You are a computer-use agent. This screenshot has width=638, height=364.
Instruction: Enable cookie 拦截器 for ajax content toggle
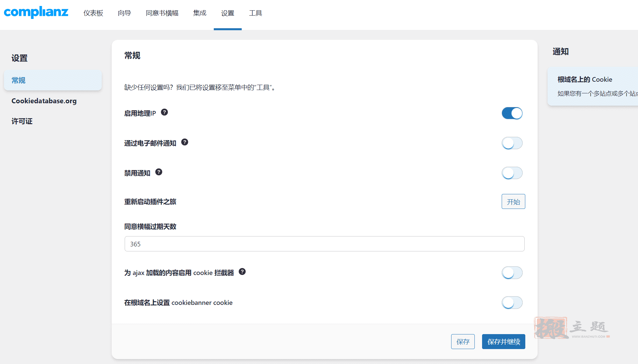click(x=512, y=273)
